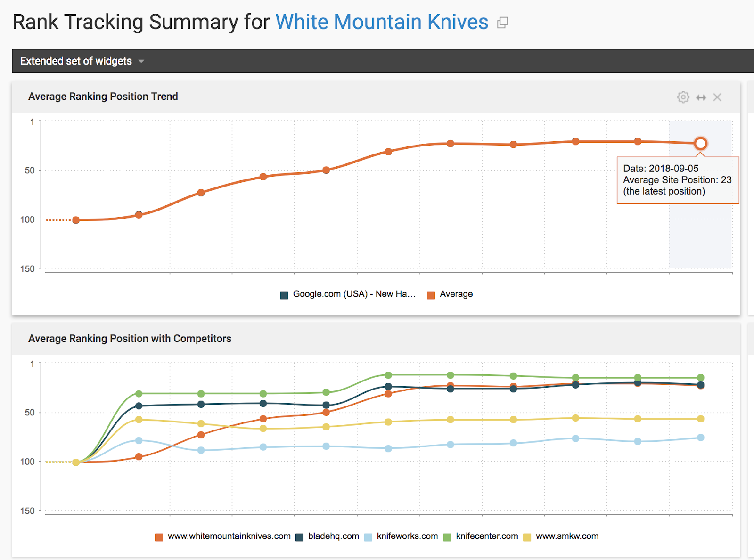Close the Average Ranking Position Trend widget
The height and width of the screenshot is (560, 754).
pyautogui.click(x=717, y=97)
